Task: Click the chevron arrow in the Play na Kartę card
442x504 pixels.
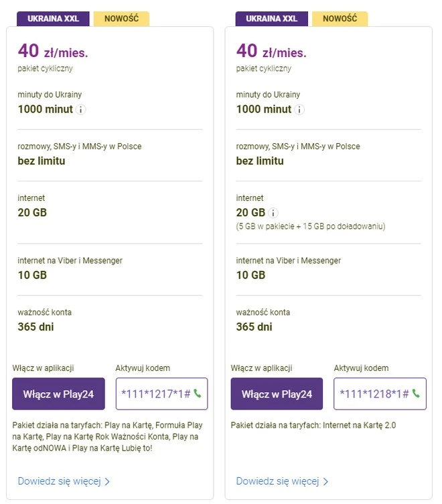Action: (x=107, y=481)
